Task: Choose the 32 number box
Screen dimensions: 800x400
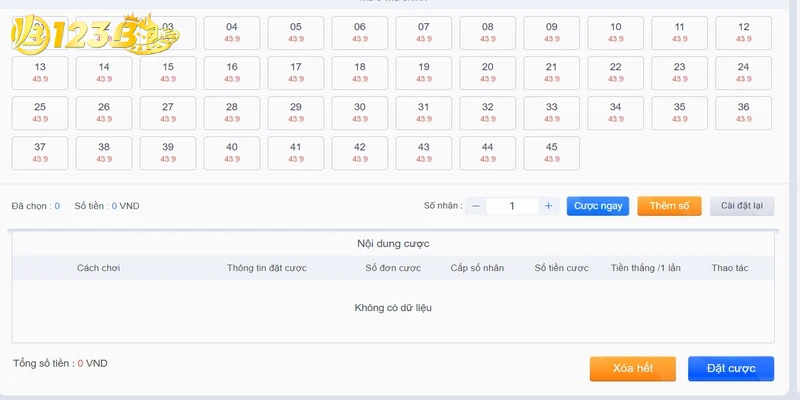Action: point(488,113)
